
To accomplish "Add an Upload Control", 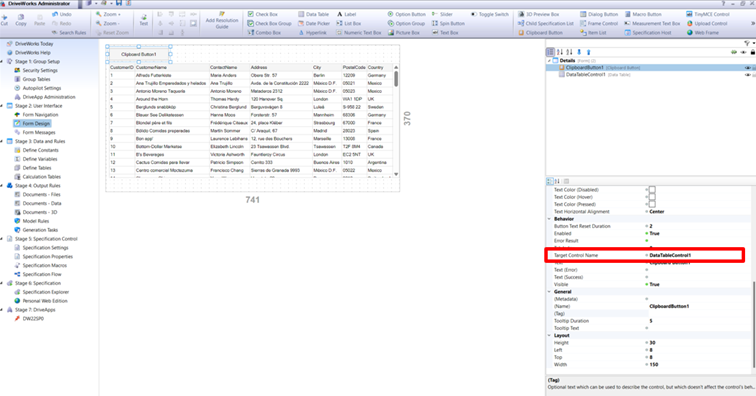I will coord(707,23).
